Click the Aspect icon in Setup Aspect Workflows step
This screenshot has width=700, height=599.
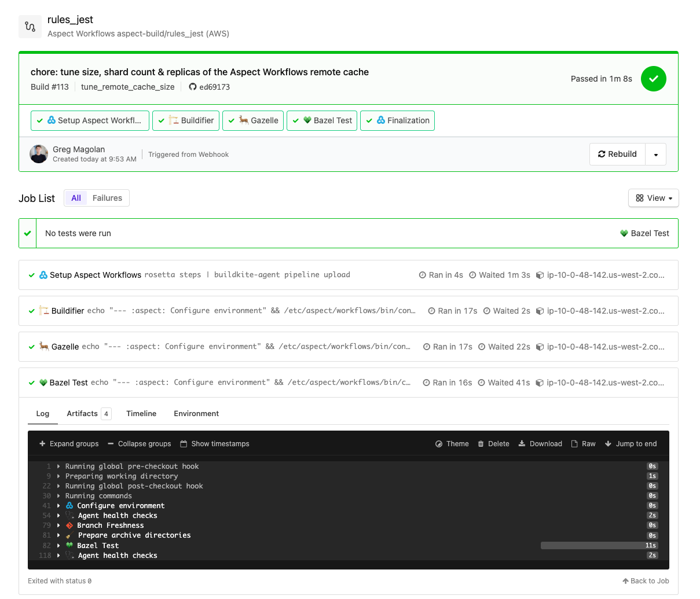52,120
